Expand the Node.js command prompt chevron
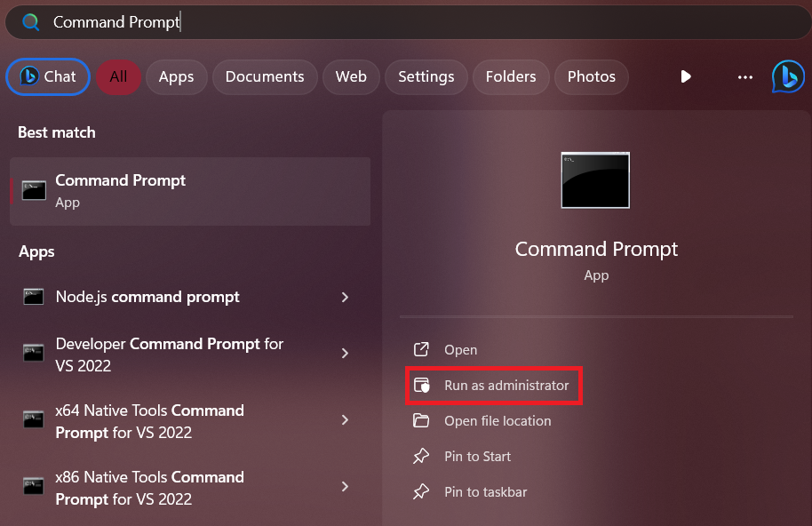Image resolution: width=812 pixels, height=526 pixels. 345,297
